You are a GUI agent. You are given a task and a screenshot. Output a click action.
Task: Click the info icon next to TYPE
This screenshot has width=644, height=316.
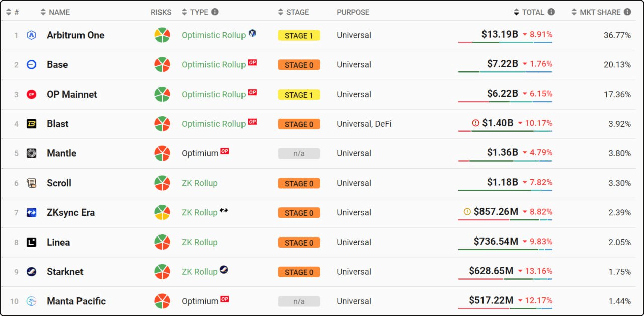(215, 12)
